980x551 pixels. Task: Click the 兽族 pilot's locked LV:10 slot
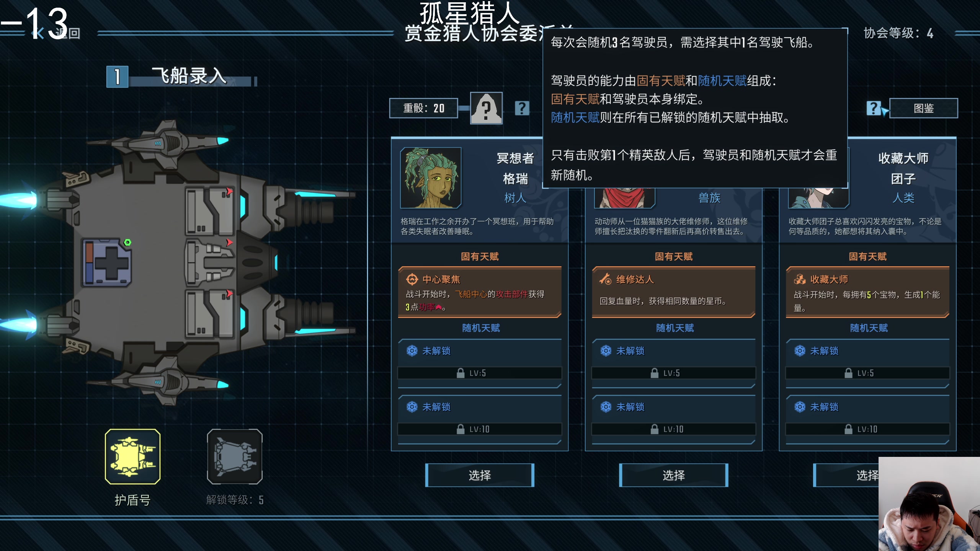pos(674,419)
